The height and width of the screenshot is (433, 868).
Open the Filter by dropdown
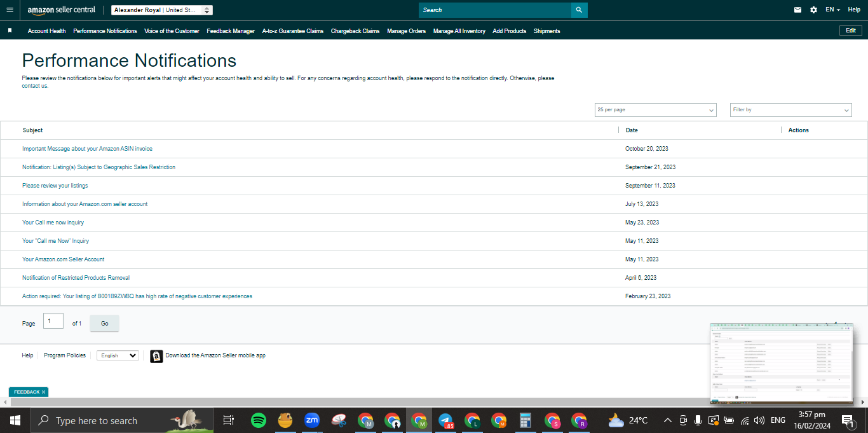click(x=791, y=110)
